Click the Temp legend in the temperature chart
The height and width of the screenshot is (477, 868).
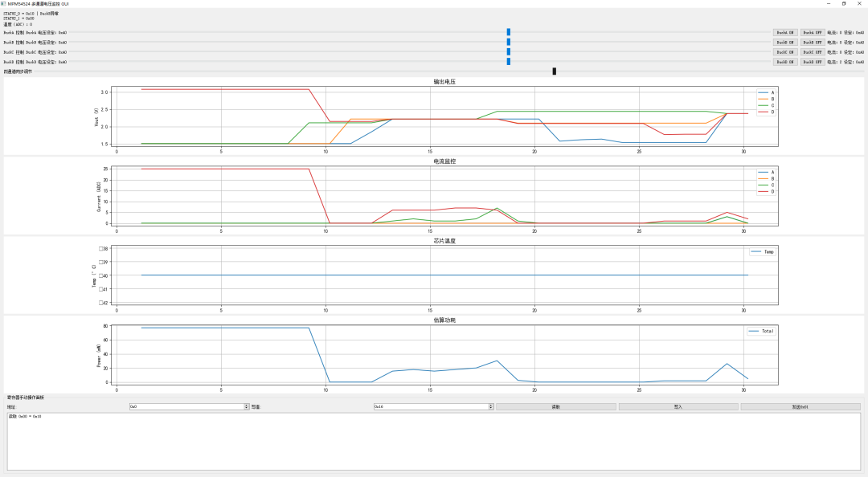(x=762, y=252)
